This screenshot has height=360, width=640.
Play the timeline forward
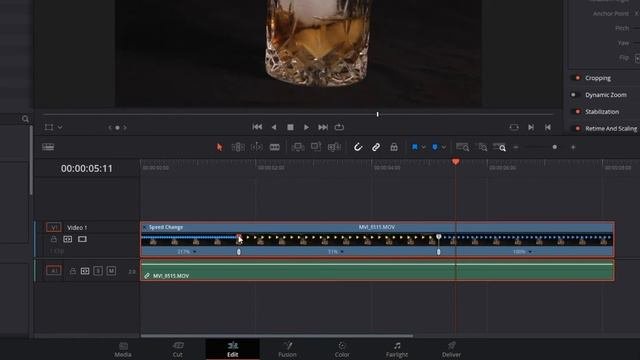point(306,127)
